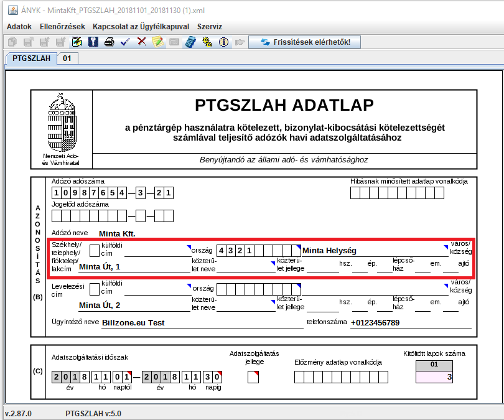
Task: Click the start day field labeled naptól
Action: (x=122, y=377)
